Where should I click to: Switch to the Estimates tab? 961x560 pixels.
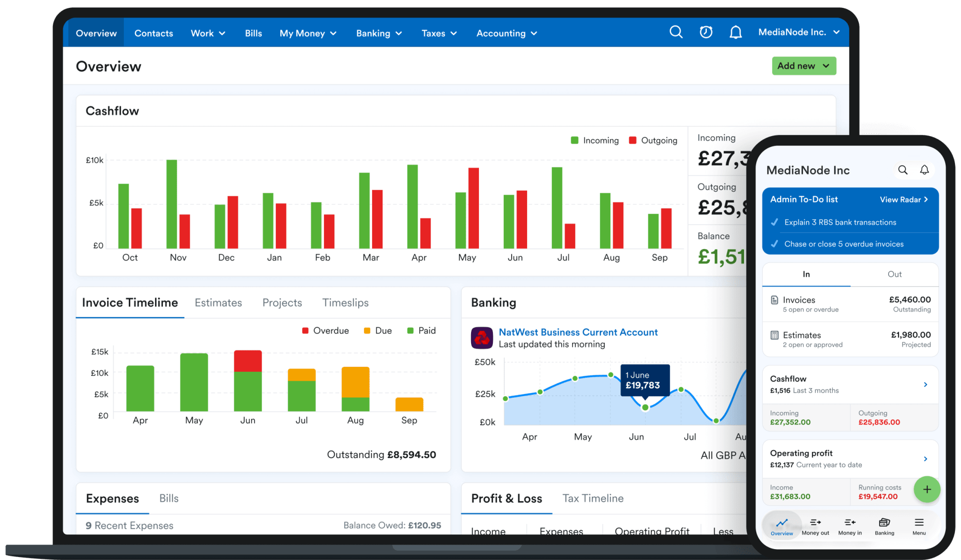218,303
